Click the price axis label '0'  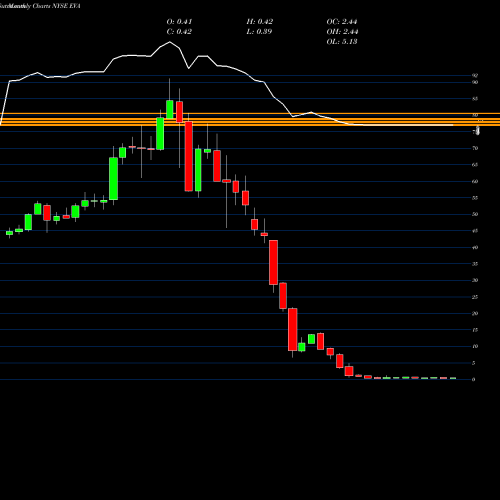click(474, 379)
